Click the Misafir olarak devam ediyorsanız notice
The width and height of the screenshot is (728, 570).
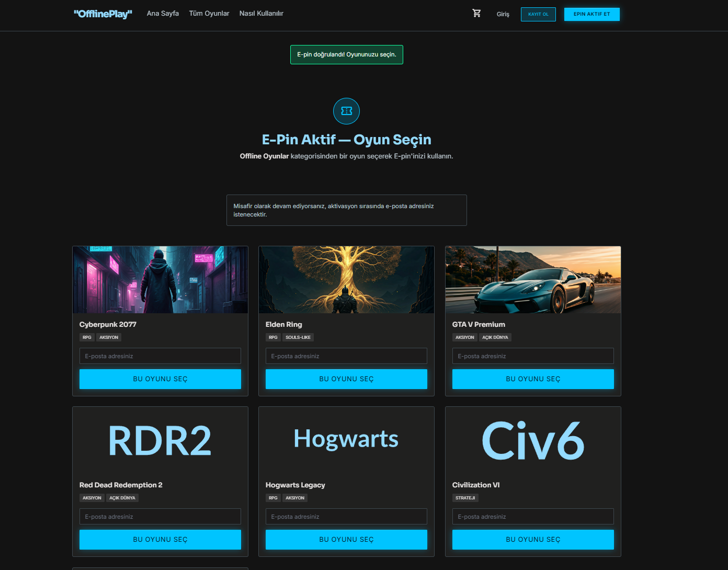point(347,210)
